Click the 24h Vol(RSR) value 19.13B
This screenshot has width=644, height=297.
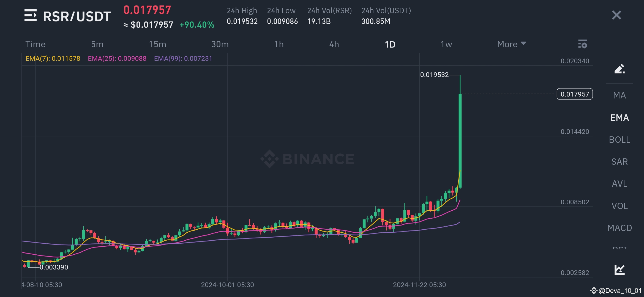319,21
